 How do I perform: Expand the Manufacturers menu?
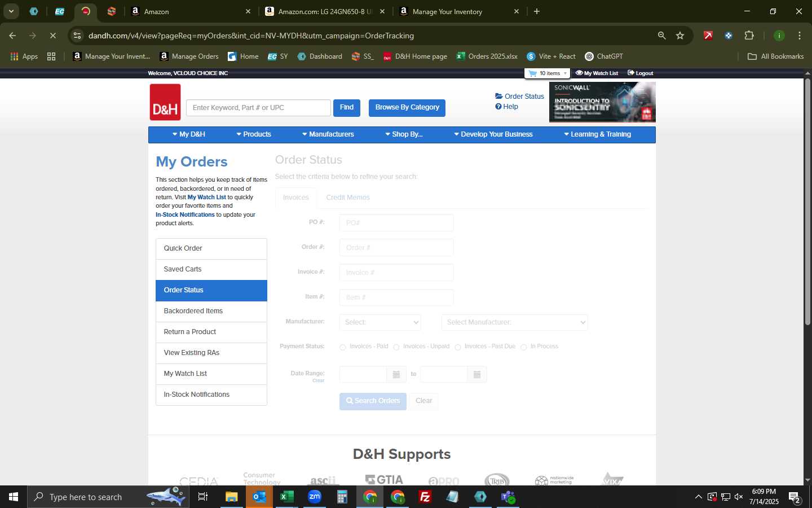328,134
